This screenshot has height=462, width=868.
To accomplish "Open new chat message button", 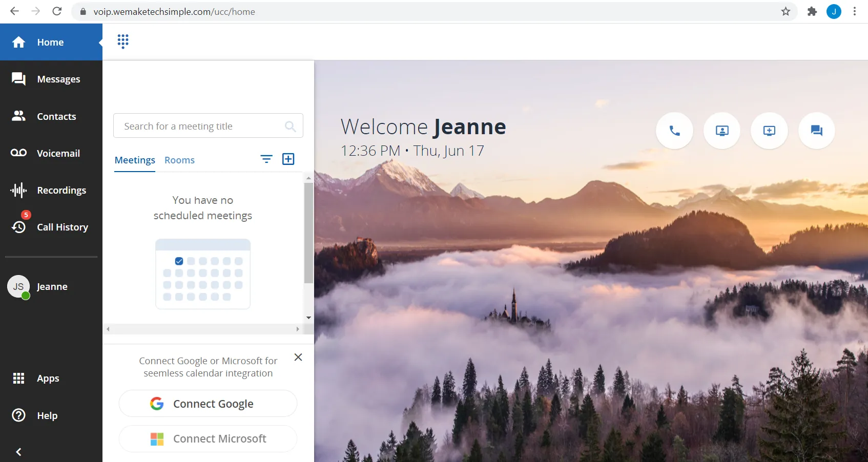I will 816,131.
